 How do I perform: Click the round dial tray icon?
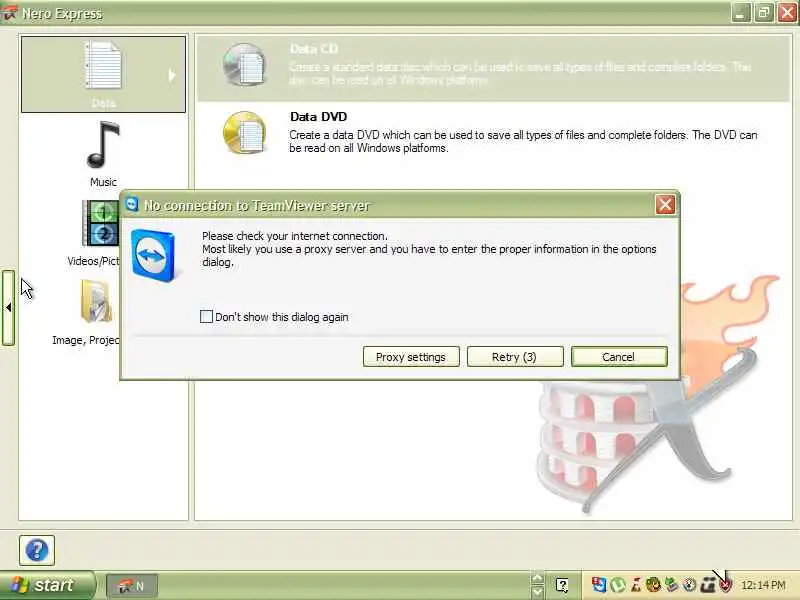point(689,585)
